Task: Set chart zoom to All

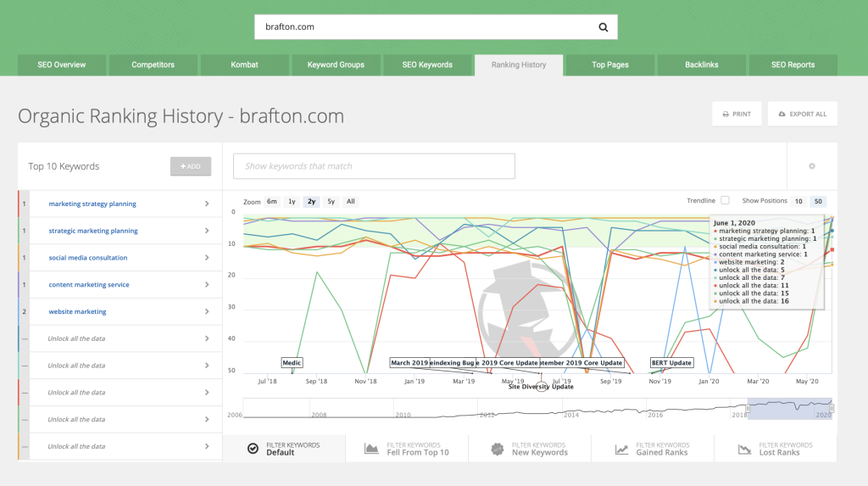Action: 350,202
